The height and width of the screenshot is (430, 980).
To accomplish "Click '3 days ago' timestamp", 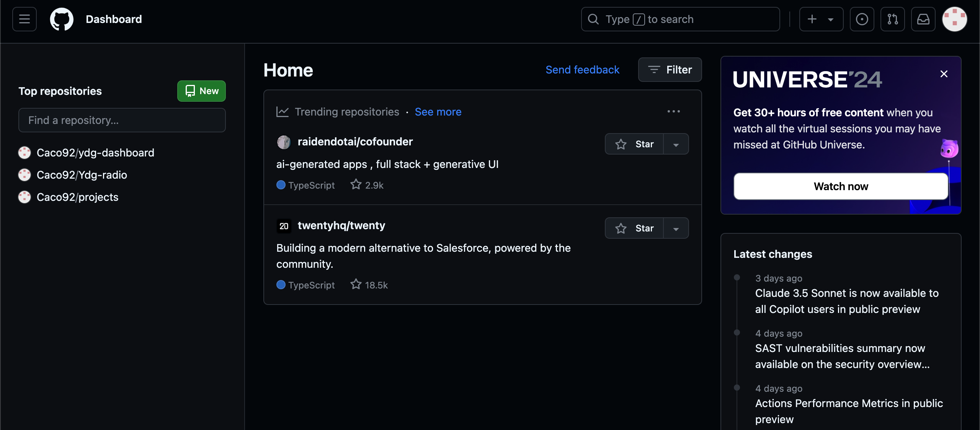I will pyautogui.click(x=779, y=278).
